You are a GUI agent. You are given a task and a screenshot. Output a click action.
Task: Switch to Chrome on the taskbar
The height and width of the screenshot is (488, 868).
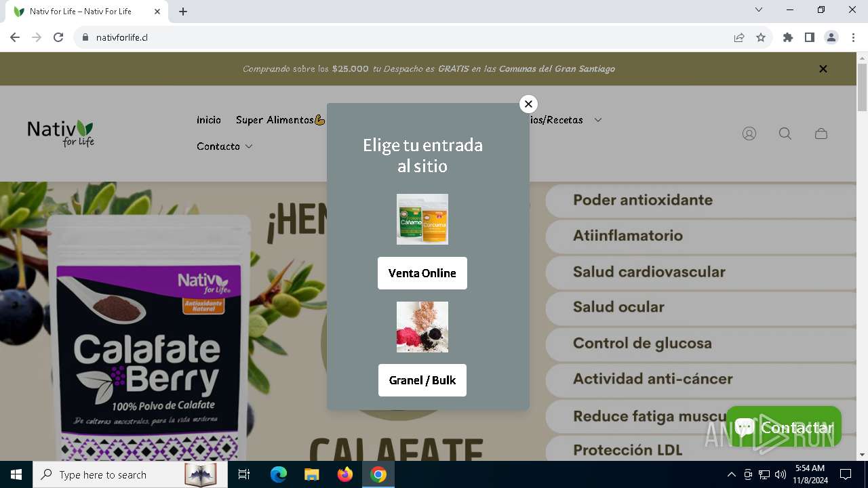click(378, 474)
